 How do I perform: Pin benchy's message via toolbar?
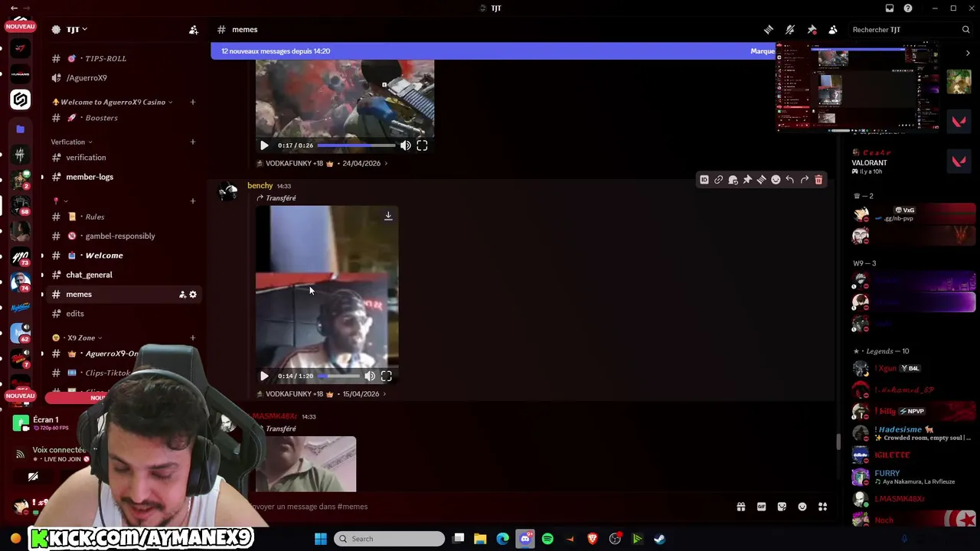[x=747, y=180]
